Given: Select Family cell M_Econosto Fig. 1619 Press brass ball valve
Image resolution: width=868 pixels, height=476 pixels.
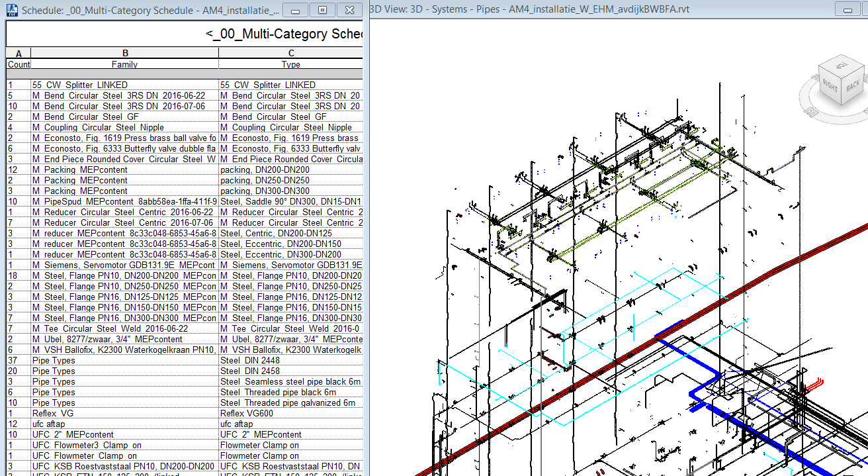Looking at the screenshot, I should point(124,138).
